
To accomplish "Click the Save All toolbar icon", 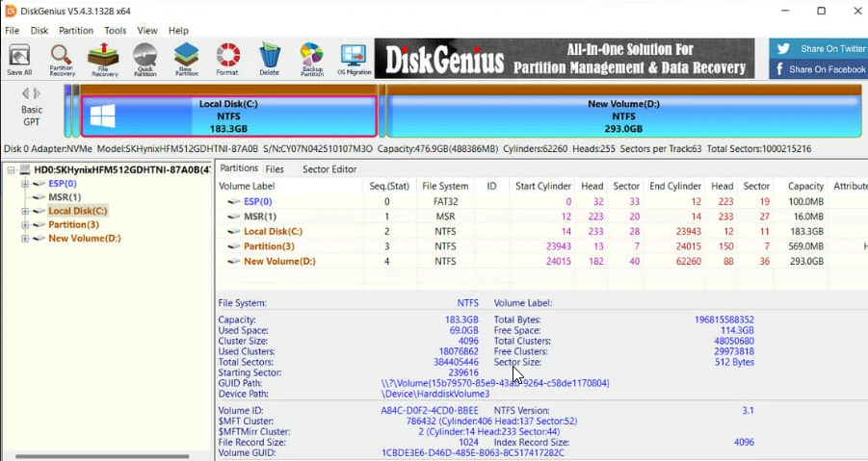I will coord(19,60).
